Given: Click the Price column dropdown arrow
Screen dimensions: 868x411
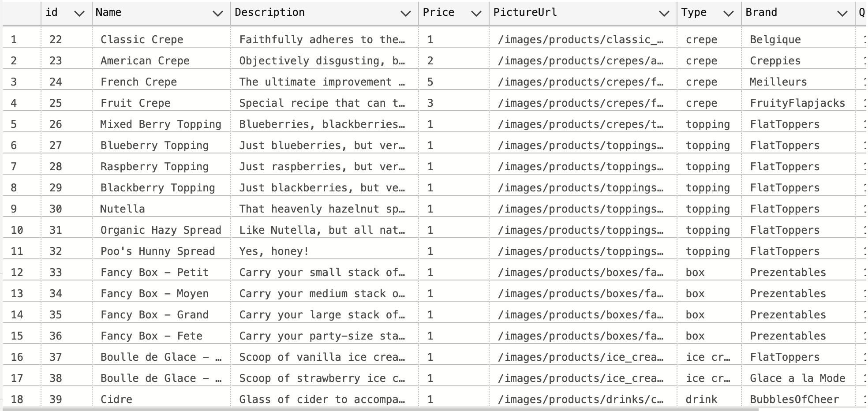Looking at the screenshot, I should pos(476,14).
